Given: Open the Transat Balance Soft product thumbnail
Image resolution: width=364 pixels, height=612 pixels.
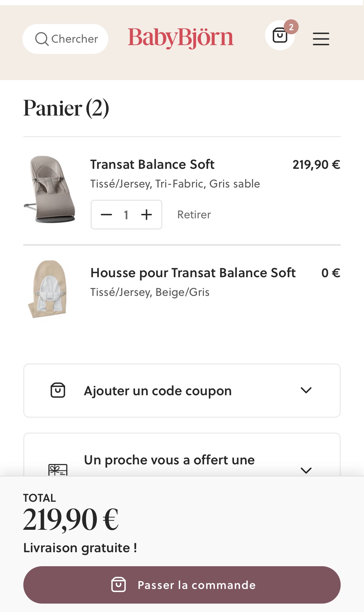Looking at the screenshot, I should point(50,189).
